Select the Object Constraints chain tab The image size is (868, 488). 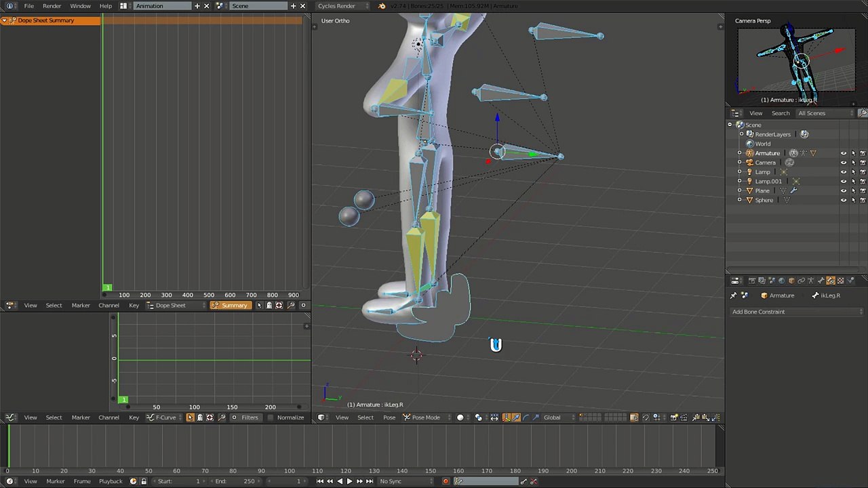coord(802,281)
